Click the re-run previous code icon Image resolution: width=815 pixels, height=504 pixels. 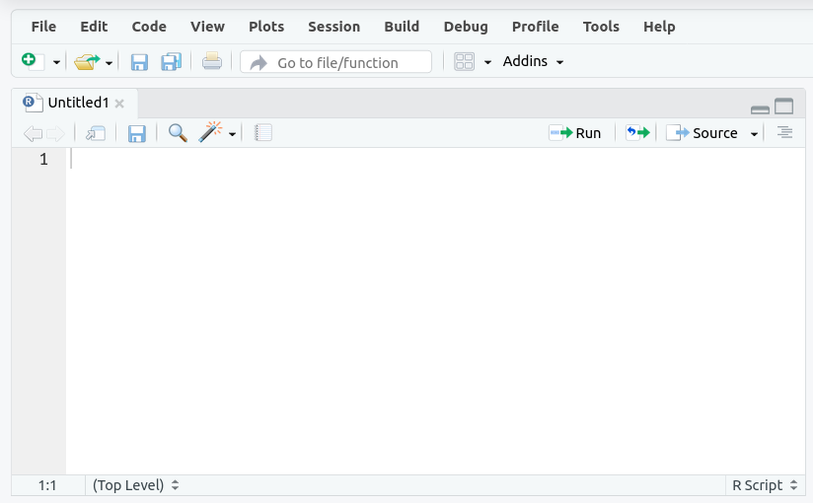[x=638, y=133]
